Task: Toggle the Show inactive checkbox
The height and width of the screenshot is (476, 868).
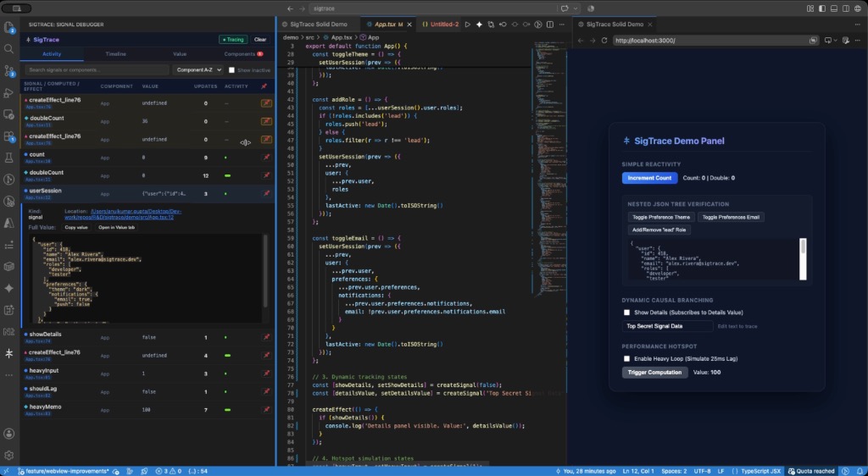Action: click(x=232, y=70)
